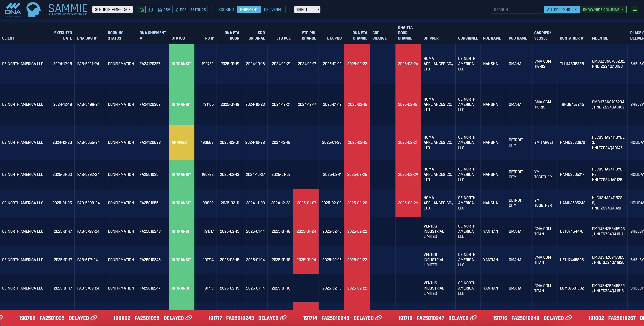This screenshot has width=644, height=326.
Task: Select booking number FAB-5499-24
Action: click(88, 104)
